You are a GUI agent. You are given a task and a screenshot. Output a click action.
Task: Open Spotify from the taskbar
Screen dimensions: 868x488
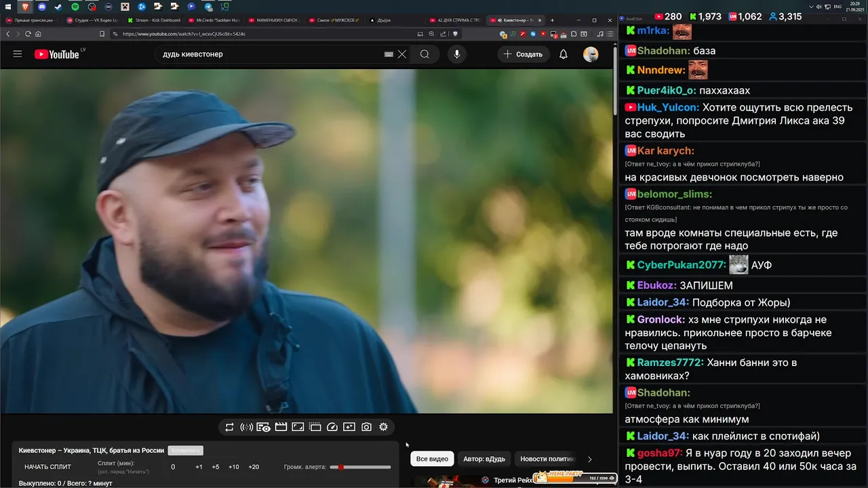[x=75, y=7]
